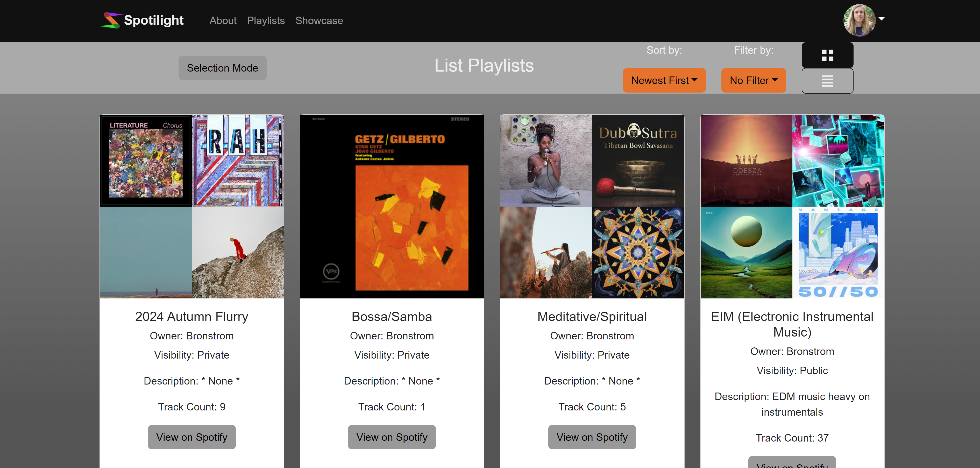Viewport: 980px width, 468px height.
Task: Click Track Count: 5 text
Action: 592,407
